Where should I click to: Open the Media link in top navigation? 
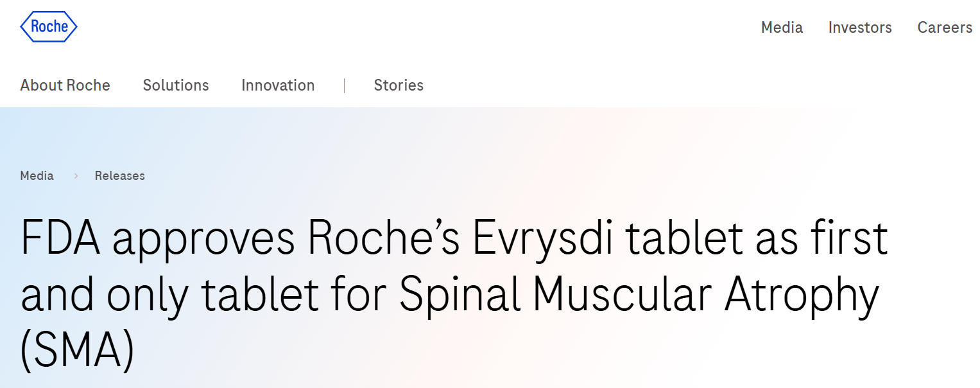[782, 28]
